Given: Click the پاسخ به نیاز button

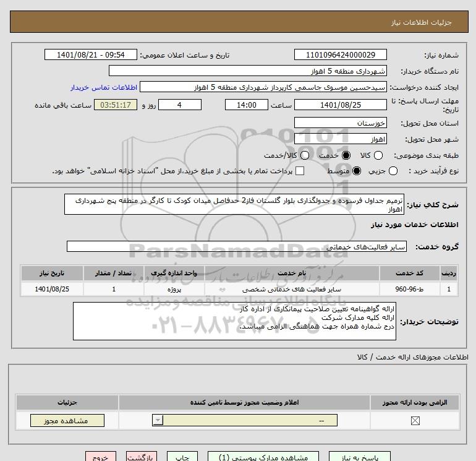Looking at the screenshot, I should pyautogui.click(x=360, y=457).
